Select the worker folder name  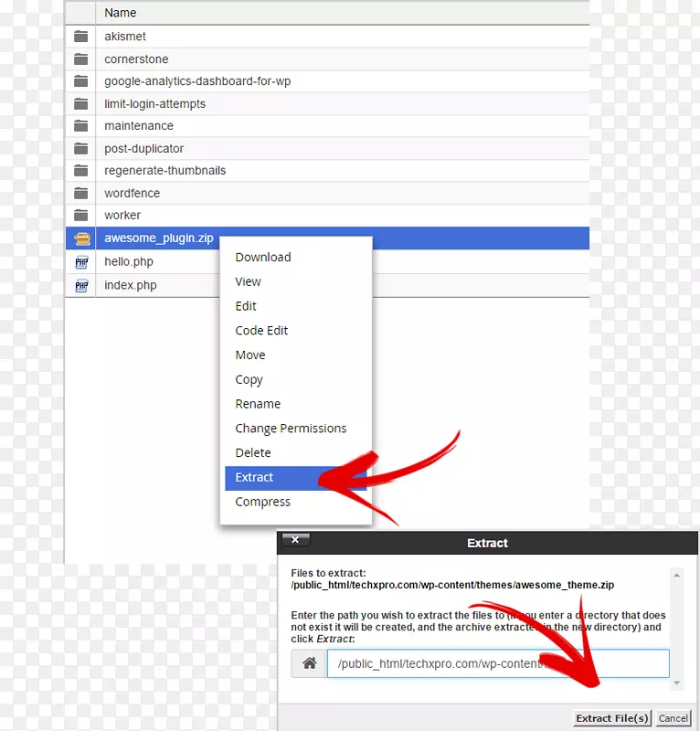click(122, 216)
